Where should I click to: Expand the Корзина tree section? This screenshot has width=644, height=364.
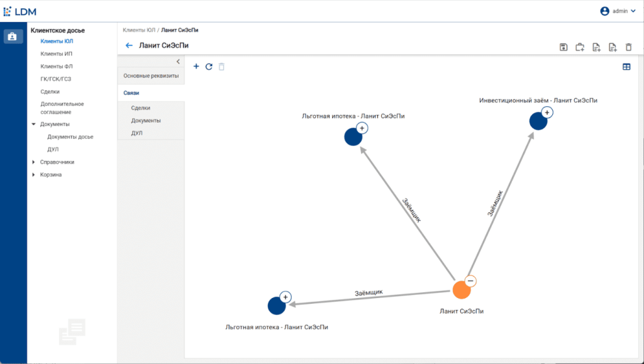point(33,175)
